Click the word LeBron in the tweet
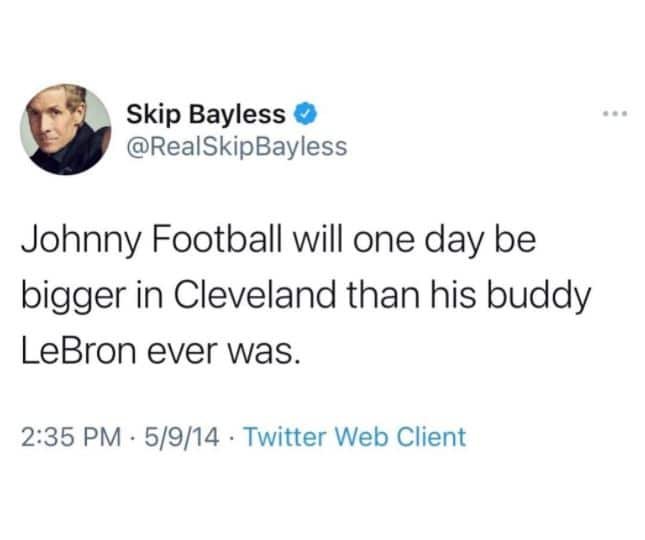The height and width of the screenshot is (540, 645). coord(79,351)
